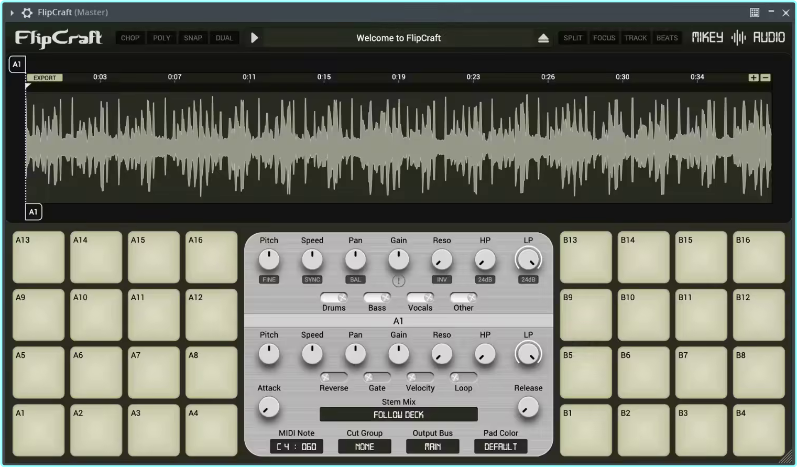Click the Release knob
The image size is (797, 467).
click(x=528, y=407)
